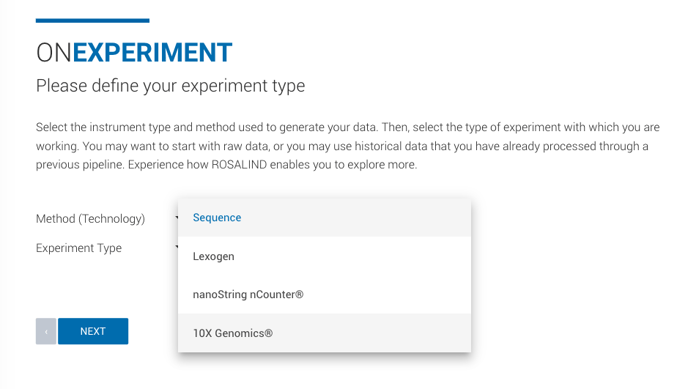
Task: Select the 10X Genomics® entry
Action: [x=324, y=333]
